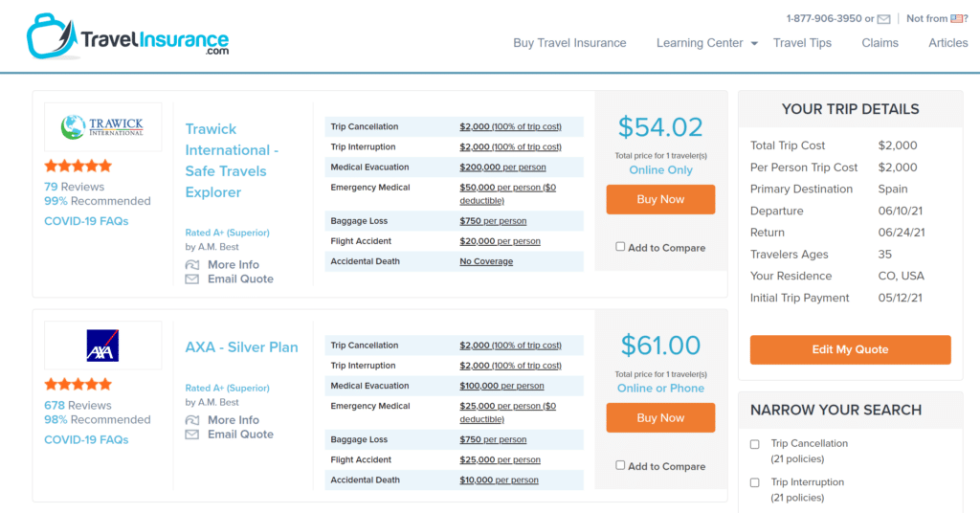The image size is (980, 513).
Task: Click More Info icon for AXA plan
Action: point(192,419)
